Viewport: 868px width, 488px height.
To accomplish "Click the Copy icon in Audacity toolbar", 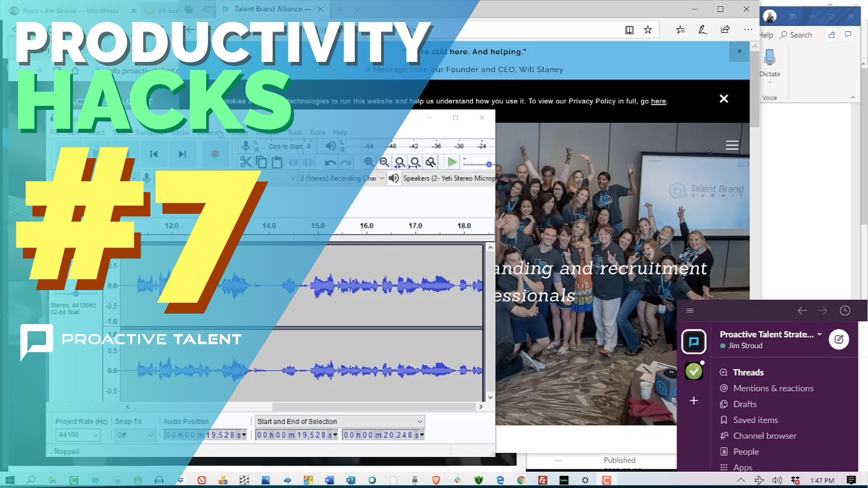I will tap(261, 162).
